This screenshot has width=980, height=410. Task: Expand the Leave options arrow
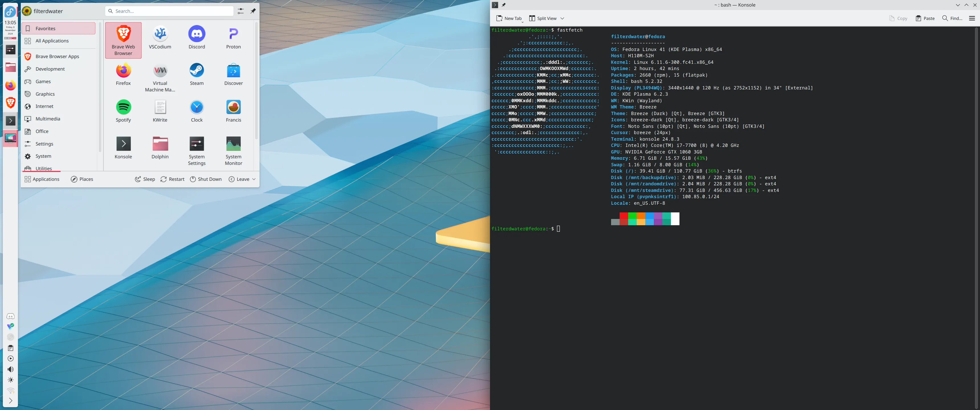[254, 179]
